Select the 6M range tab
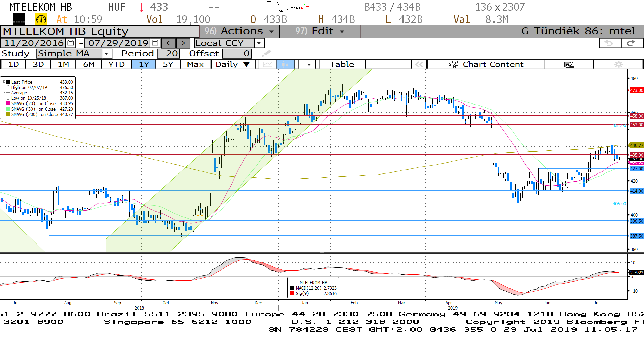 point(89,64)
